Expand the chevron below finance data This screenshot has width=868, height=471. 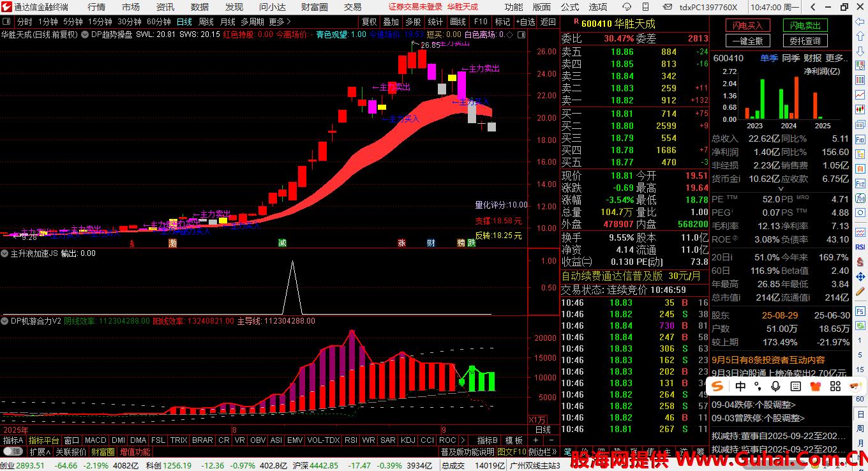point(780,189)
